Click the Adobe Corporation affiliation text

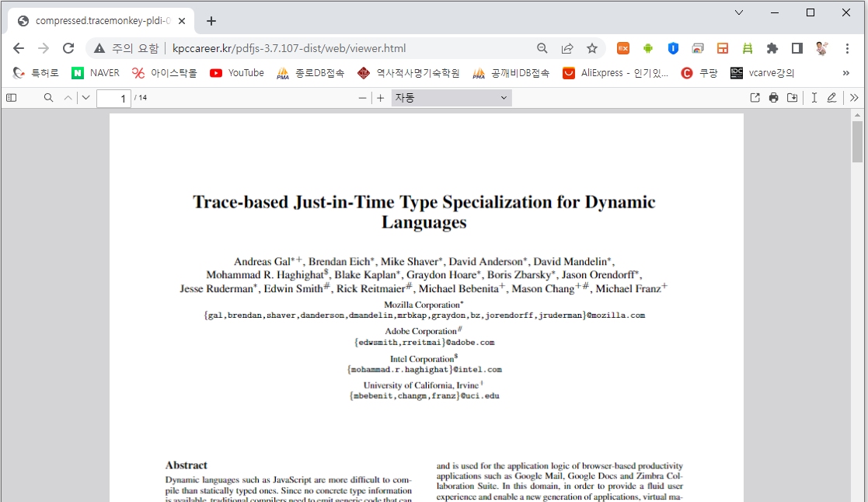pyautogui.click(x=424, y=331)
